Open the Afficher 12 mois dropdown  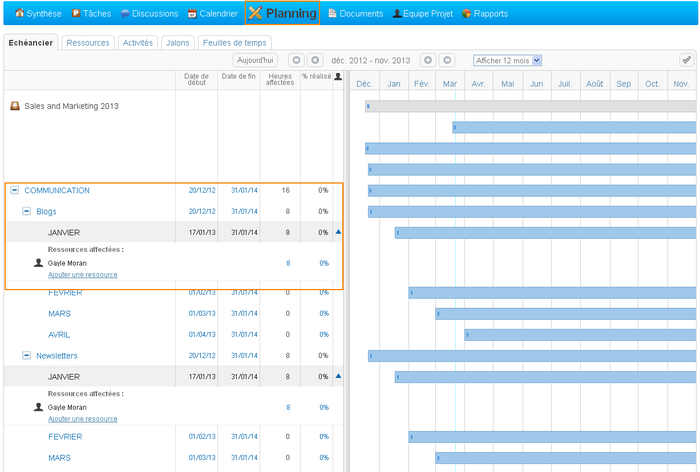[x=507, y=60]
